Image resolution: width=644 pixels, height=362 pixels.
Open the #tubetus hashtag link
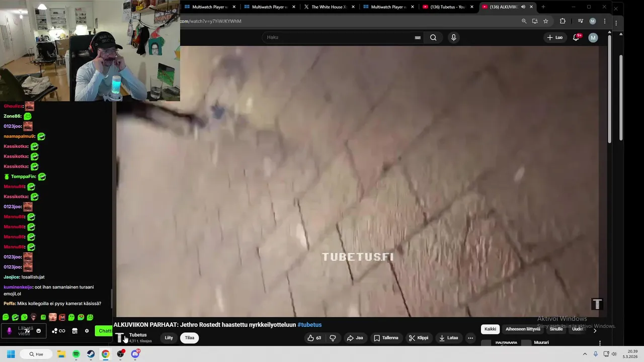pyautogui.click(x=309, y=325)
